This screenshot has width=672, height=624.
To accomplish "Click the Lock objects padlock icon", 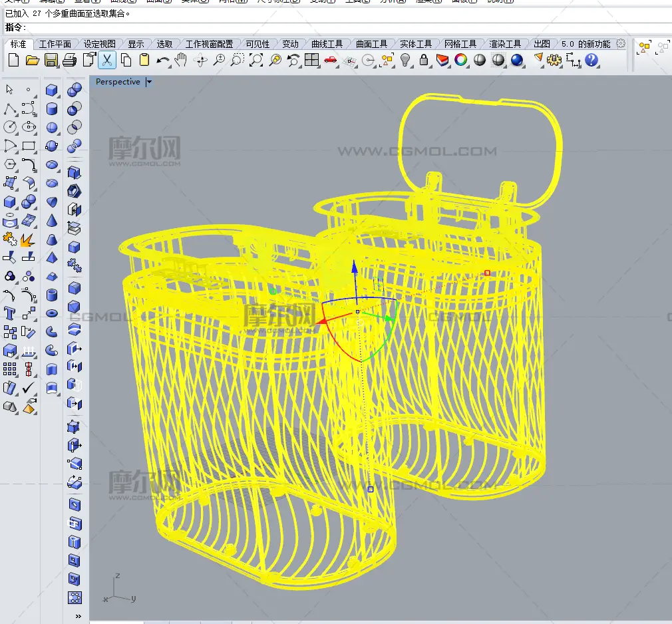I will 423,61.
